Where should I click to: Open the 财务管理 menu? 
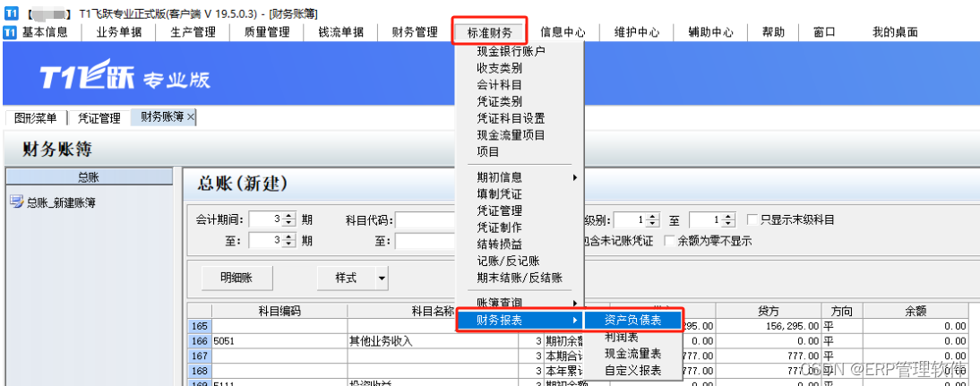click(415, 32)
